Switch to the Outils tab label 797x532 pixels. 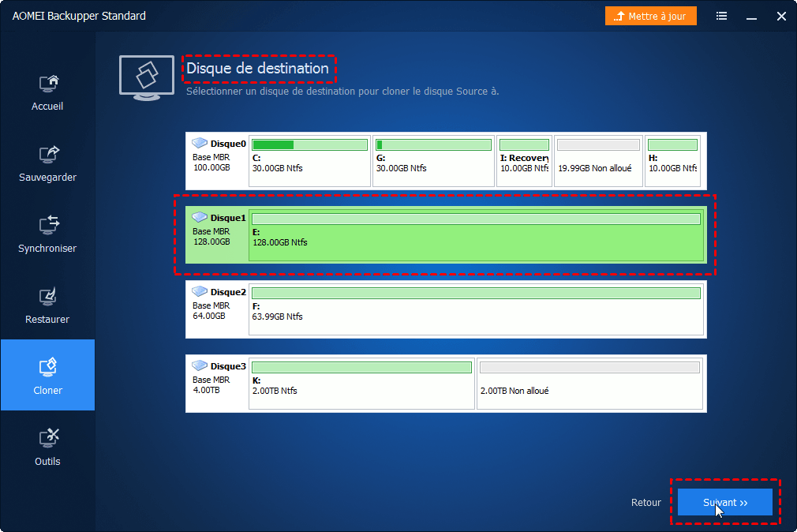(47, 462)
